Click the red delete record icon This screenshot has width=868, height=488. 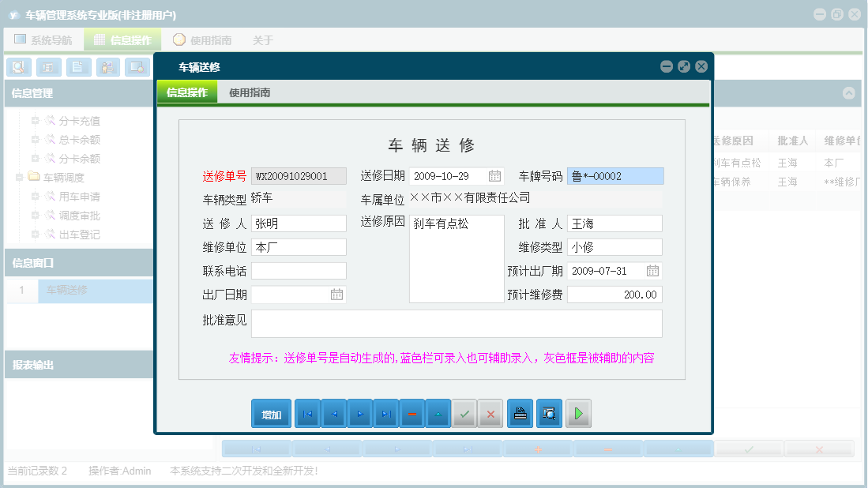[x=411, y=413]
